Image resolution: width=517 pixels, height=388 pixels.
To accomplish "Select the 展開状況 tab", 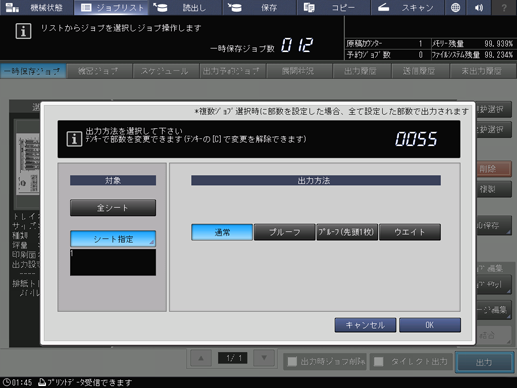I will pos(298,71).
